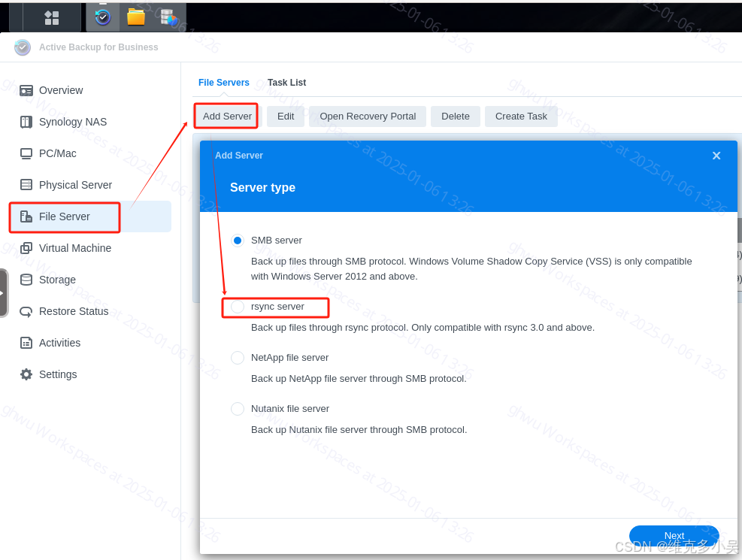Select the rsync server radio button
This screenshot has width=742, height=560.
point(238,307)
